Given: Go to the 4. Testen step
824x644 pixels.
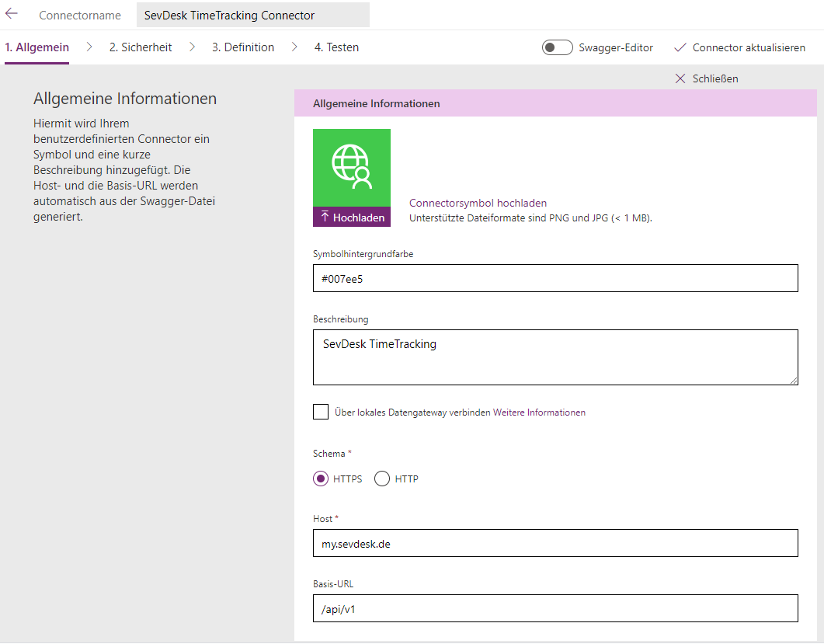Looking at the screenshot, I should pos(336,47).
